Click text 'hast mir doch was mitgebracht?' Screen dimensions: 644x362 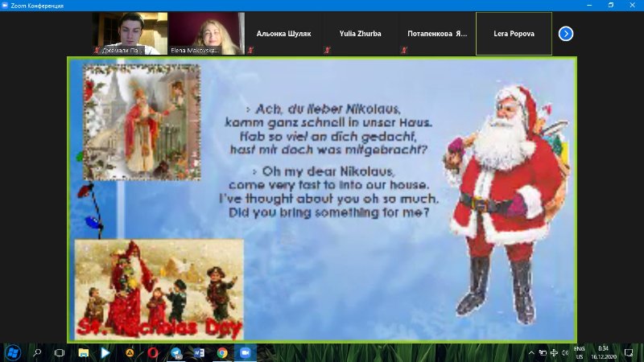click(x=328, y=150)
